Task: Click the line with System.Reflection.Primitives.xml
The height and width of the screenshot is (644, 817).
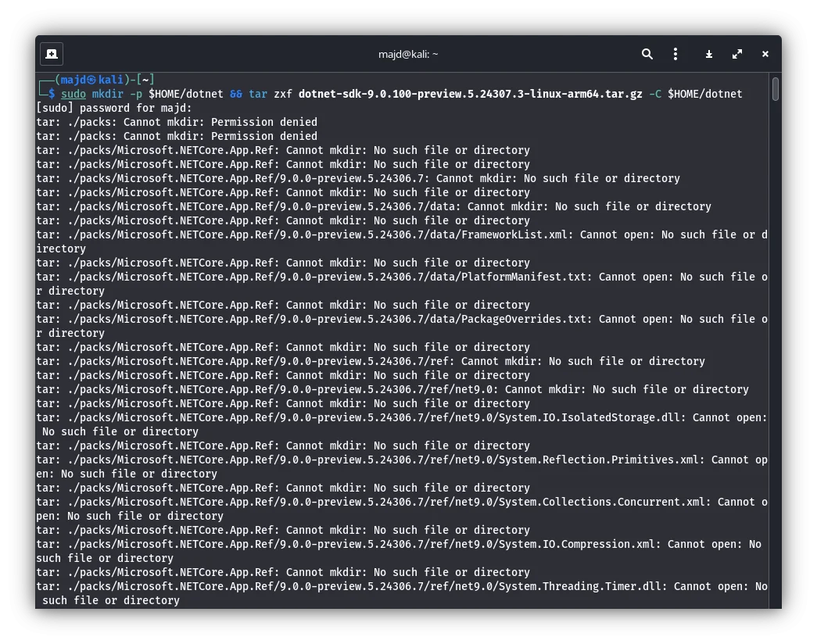Action: tap(401, 467)
